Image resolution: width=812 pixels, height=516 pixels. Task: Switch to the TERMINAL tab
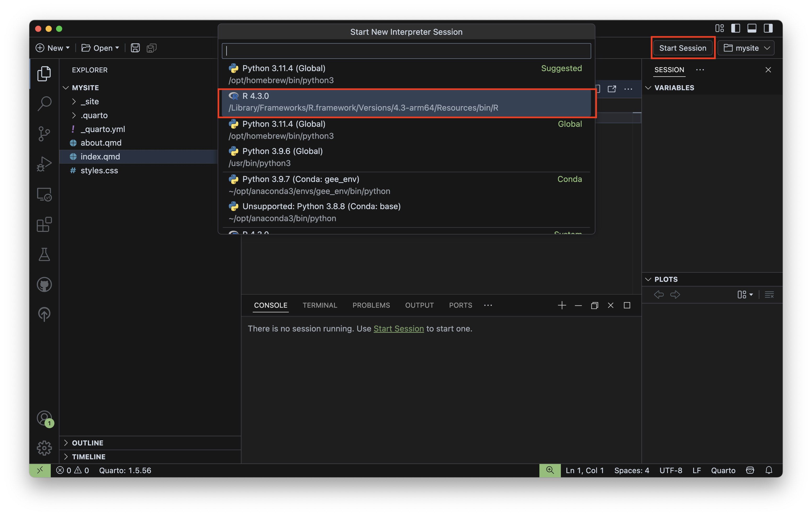(320, 305)
